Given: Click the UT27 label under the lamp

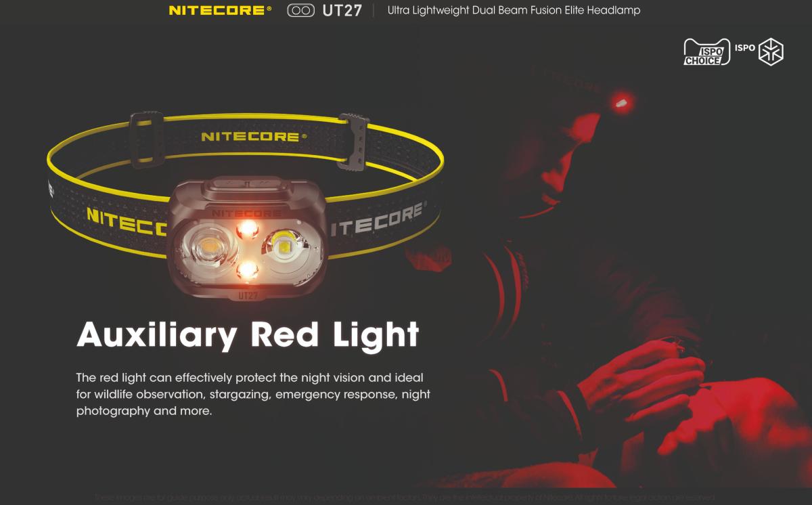Looking at the screenshot, I should click(x=248, y=295).
